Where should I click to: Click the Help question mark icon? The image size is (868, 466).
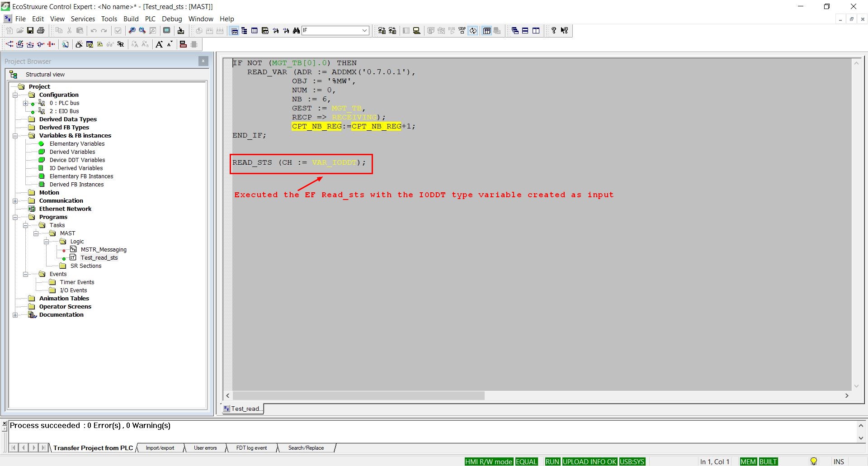point(554,30)
